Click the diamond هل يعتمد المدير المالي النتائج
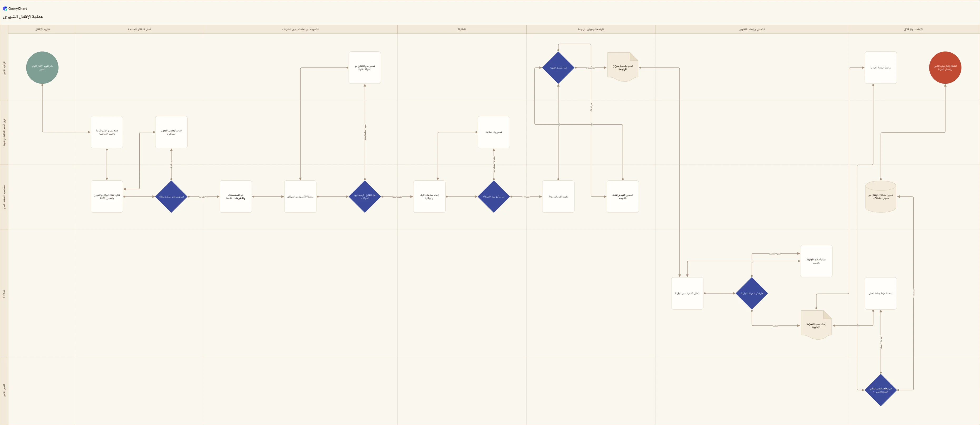Image resolution: width=980 pixels, height=425 pixels. 881,390
